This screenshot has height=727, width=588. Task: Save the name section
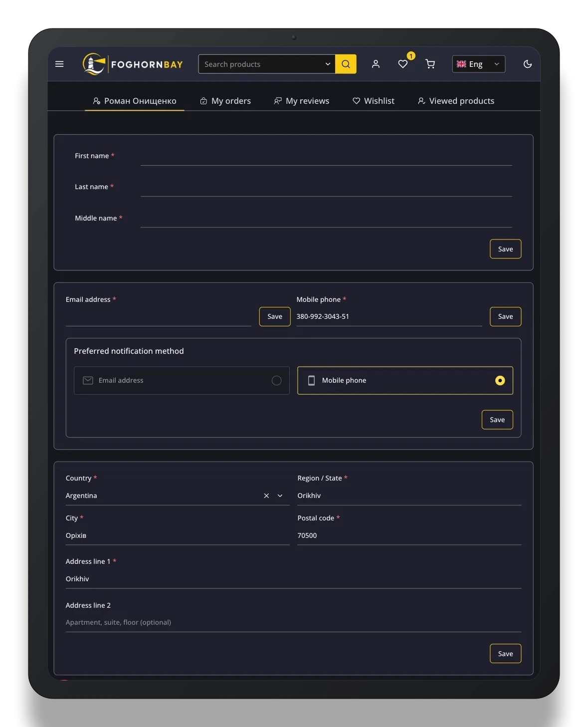(x=505, y=249)
